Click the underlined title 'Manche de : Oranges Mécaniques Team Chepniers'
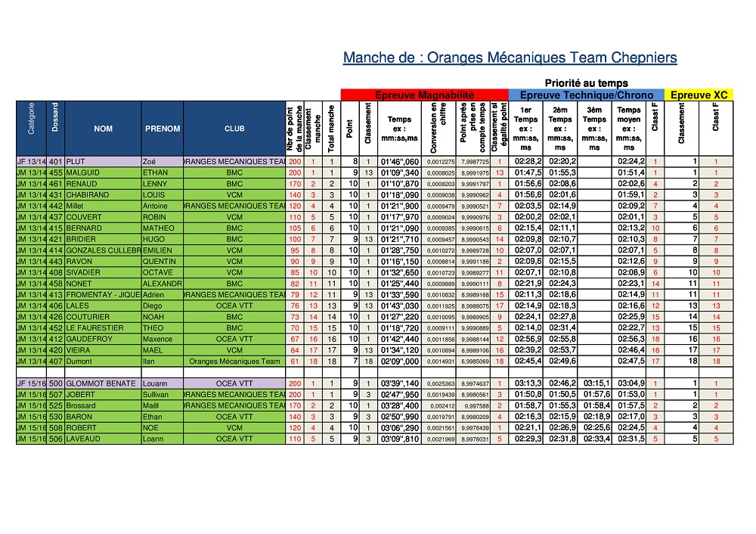This screenshot has width=756, height=534. click(x=510, y=57)
